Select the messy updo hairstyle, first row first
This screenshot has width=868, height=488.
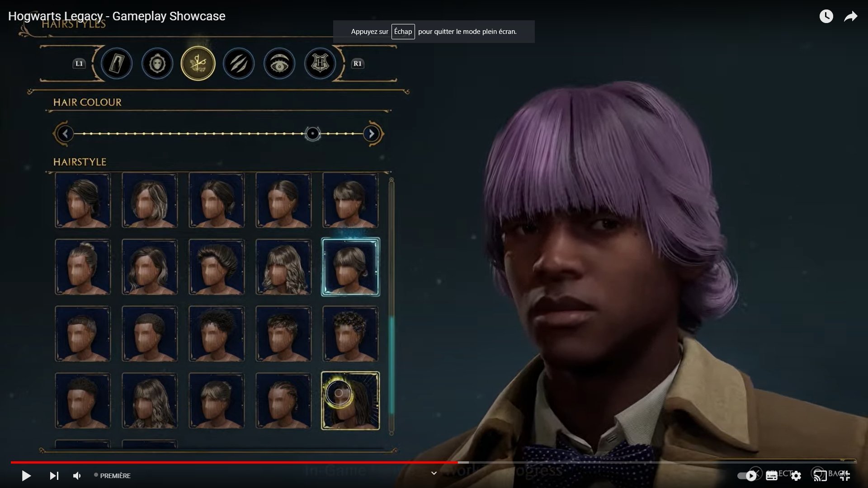click(83, 200)
